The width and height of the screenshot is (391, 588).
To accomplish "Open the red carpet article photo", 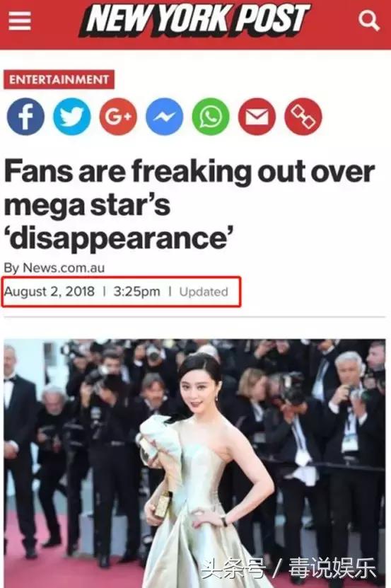I will 194,463.
